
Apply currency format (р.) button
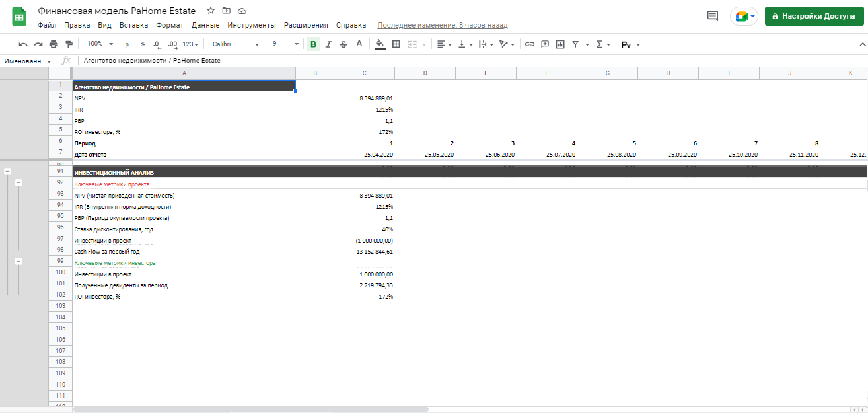pyautogui.click(x=127, y=44)
